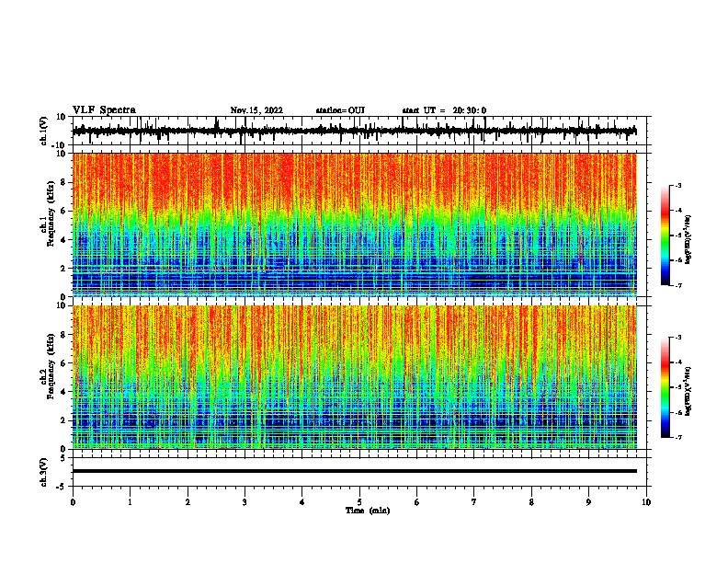
Task: Click the "-7" label on ch.2 color bar
Action: point(678,438)
